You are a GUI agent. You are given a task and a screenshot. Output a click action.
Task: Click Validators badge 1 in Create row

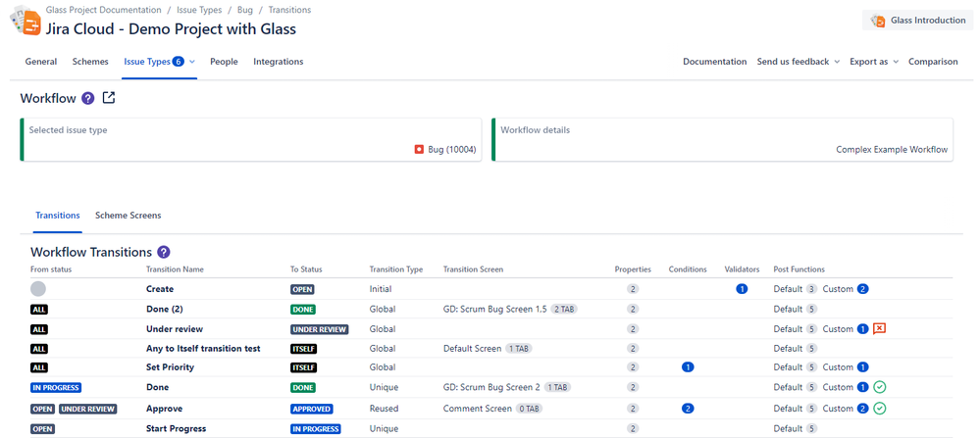click(x=742, y=289)
